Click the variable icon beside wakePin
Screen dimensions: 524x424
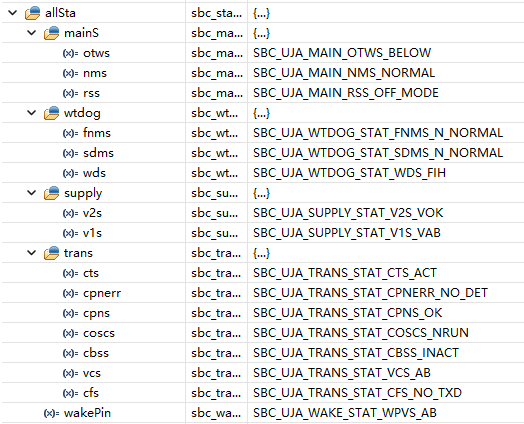51,413
